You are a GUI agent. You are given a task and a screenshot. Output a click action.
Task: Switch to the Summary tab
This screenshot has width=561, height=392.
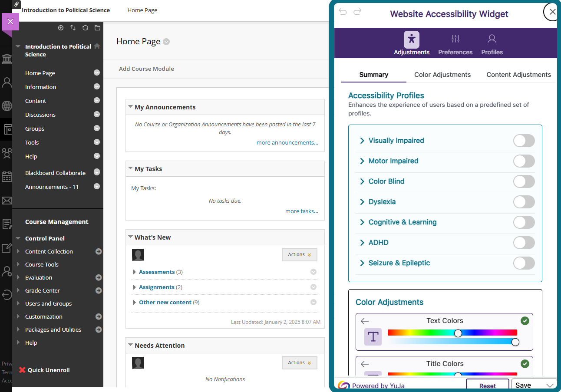click(x=374, y=75)
